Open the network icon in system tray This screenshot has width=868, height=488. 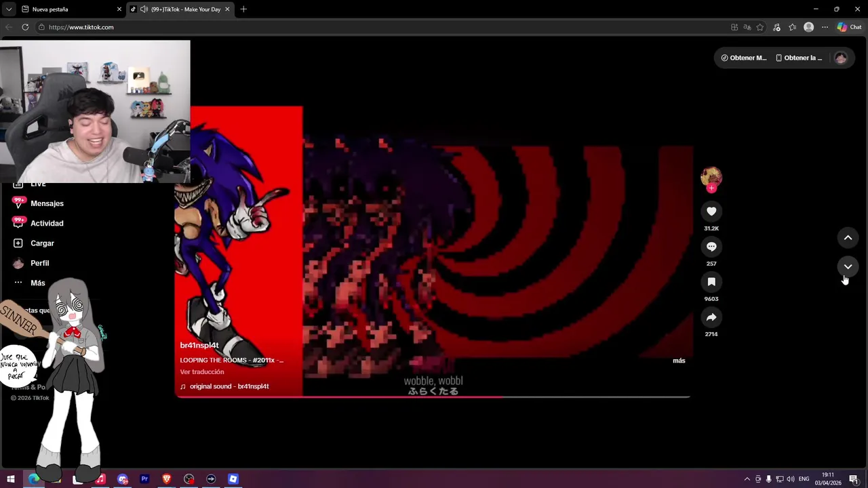(x=780, y=479)
